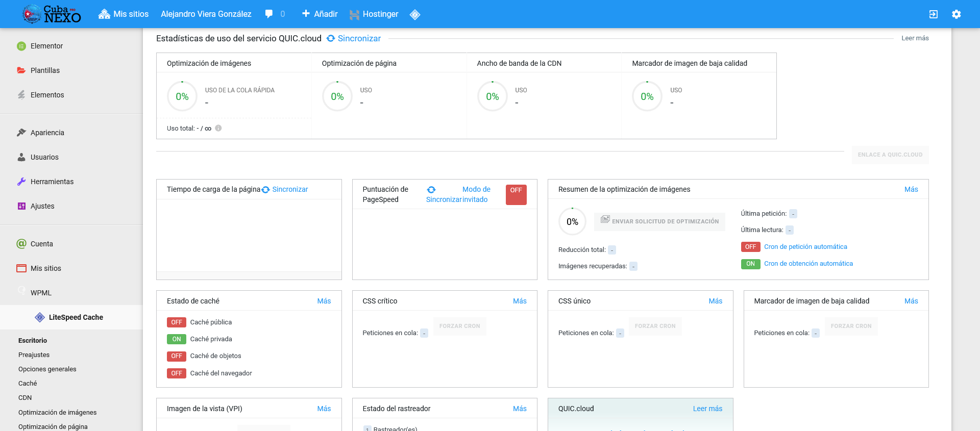
Task: Click FORZAR CRON in CSS crítico card
Action: [x=459, y=326]
